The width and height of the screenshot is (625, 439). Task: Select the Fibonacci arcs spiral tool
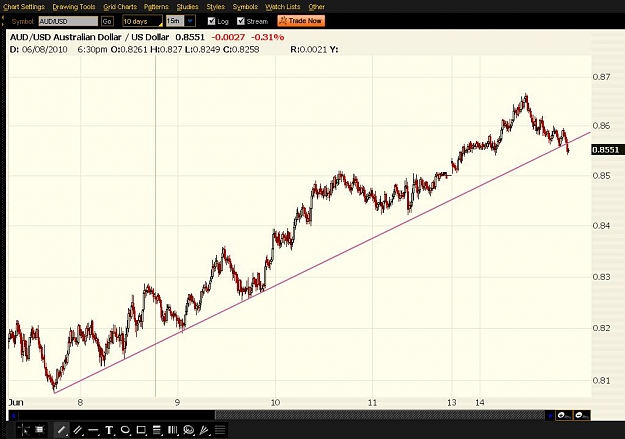[188, 430]
